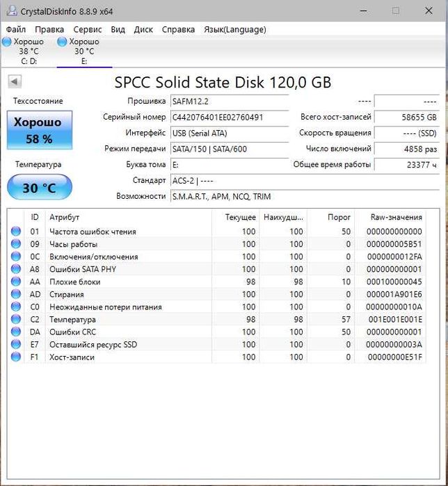This screenshot has height=486, width=448.
Task: Click the Хорошо 58 % health status button
Action: 40,130
